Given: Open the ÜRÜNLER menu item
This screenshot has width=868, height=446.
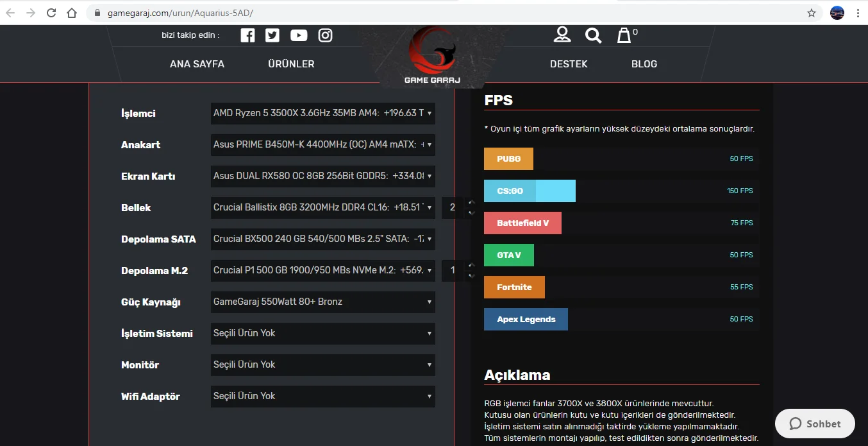Looking at the screenshot, I should 291,64.
